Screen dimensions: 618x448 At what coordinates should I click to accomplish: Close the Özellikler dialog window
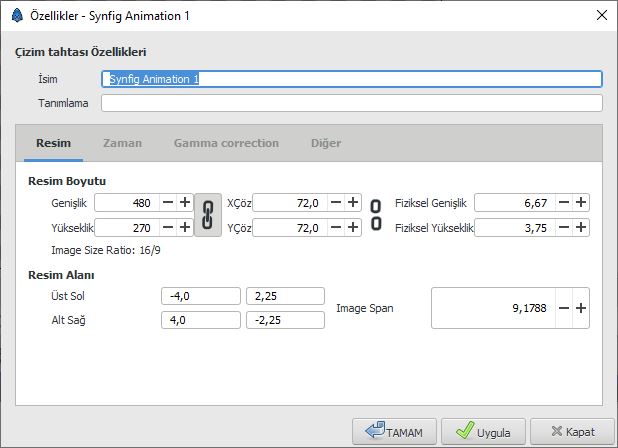pyautogui.click(x=602, y=16)
